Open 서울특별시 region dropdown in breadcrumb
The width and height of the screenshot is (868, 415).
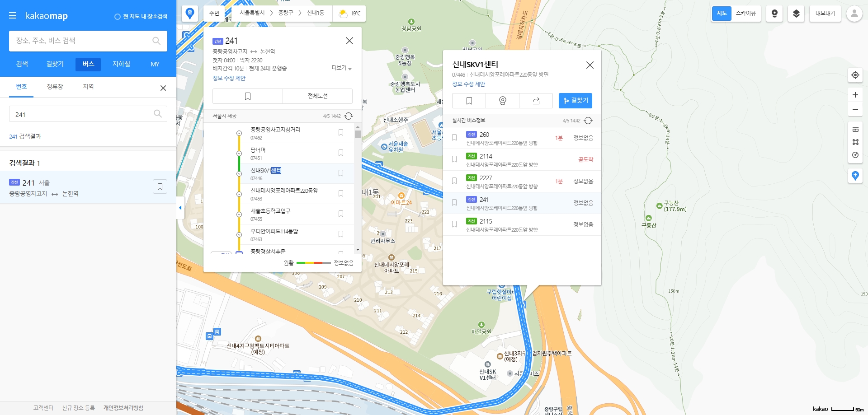click(x=252, y=13)
